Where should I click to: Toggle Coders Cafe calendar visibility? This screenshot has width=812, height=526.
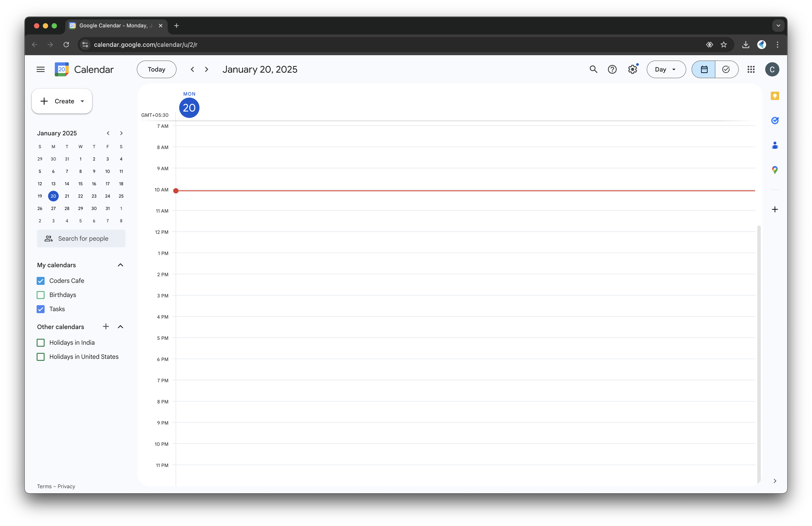click(41, 281)
